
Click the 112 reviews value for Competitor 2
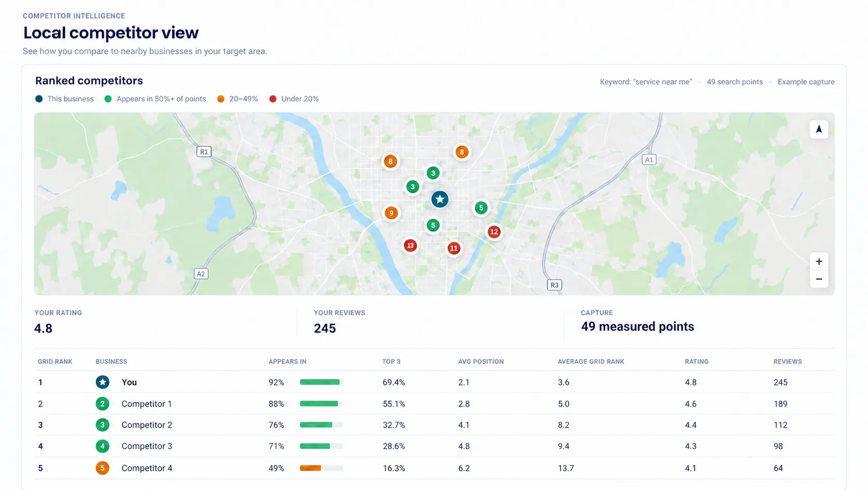(780, 425)
